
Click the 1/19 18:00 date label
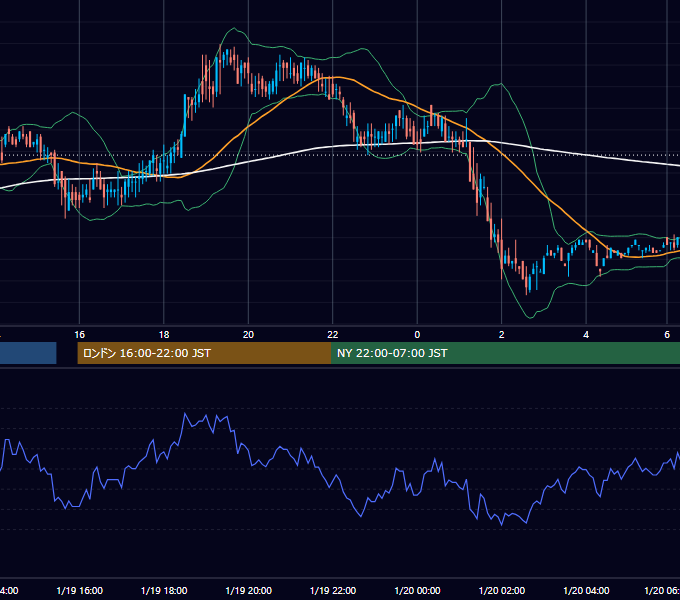point(164,591)
